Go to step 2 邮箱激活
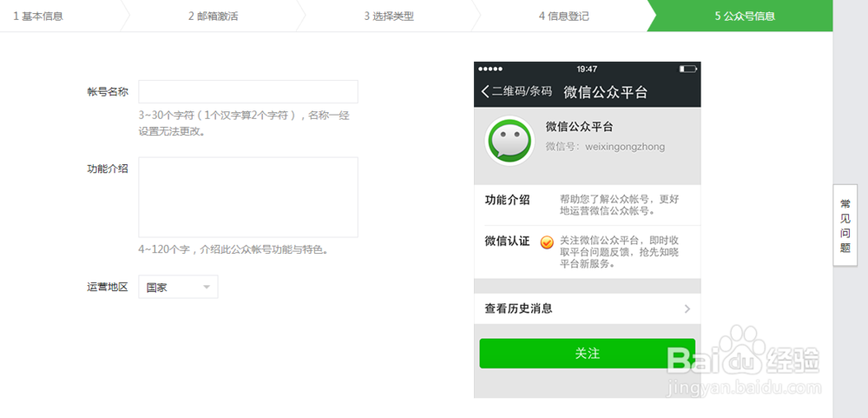 click(214, 16)
